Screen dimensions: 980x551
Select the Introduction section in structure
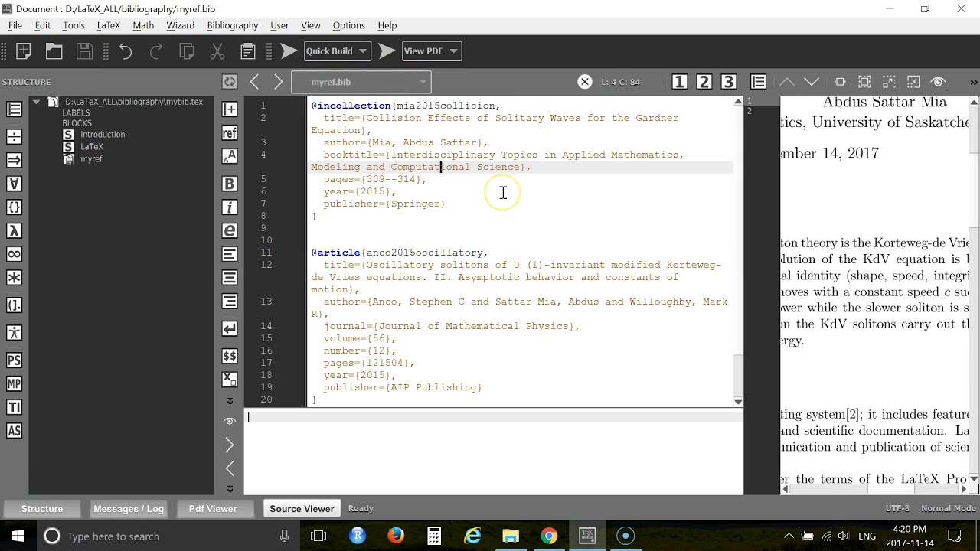(103, 135)
